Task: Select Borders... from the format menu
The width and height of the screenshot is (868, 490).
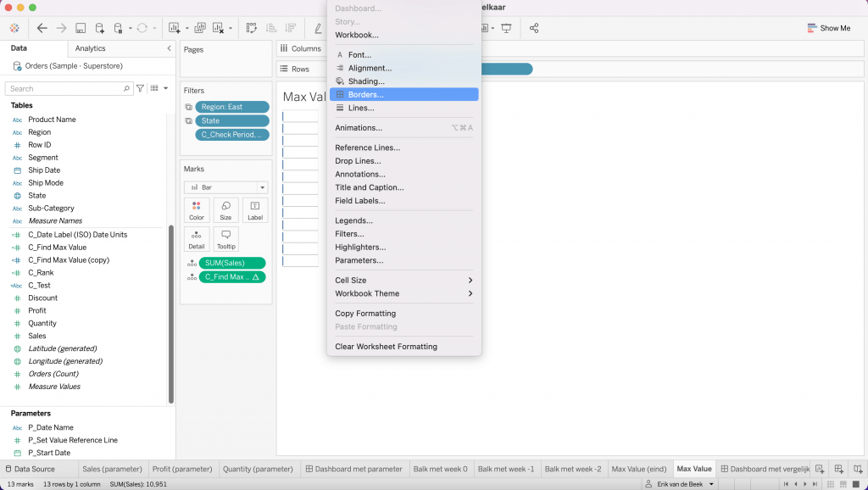Action: click(403, 95)
